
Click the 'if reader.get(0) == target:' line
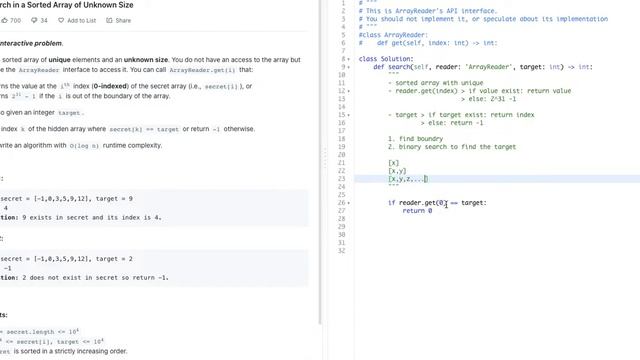pyautogui.click(x=437, y=202)
